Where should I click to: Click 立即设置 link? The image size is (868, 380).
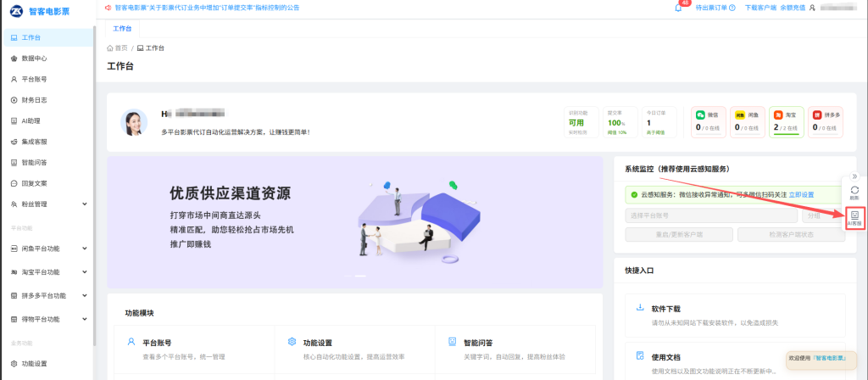click(x=801, y=195)
